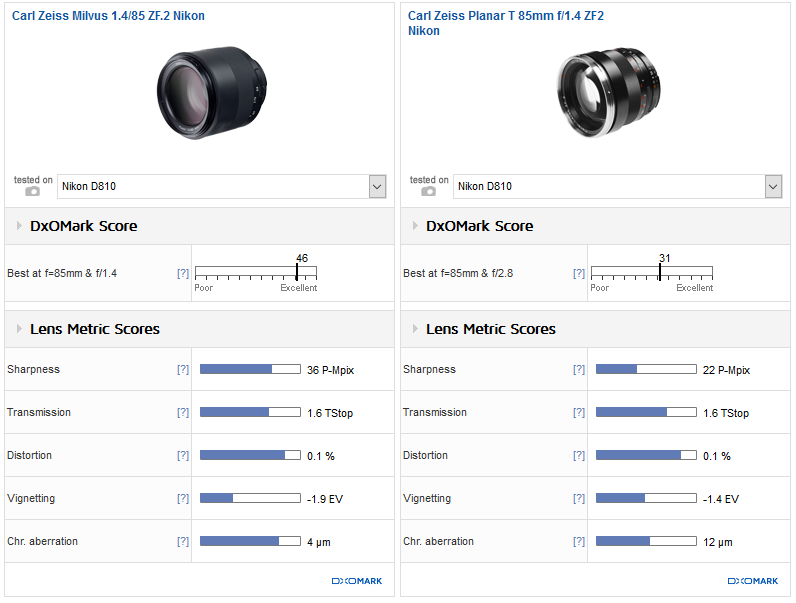The image size is (796, 603).
Task: Click the Milvus lens product image
Action: (212, 92)
